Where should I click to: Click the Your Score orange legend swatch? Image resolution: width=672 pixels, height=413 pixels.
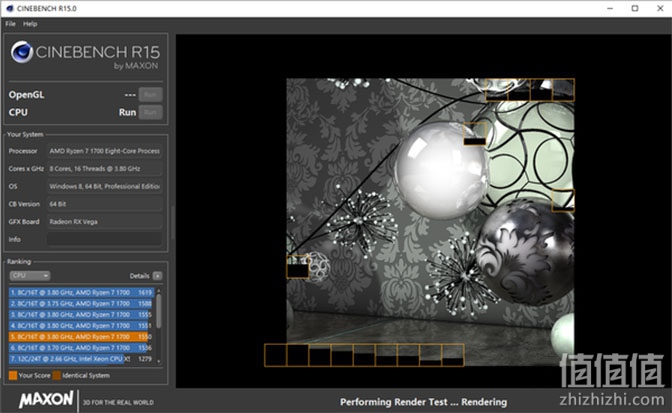(13, 376)
